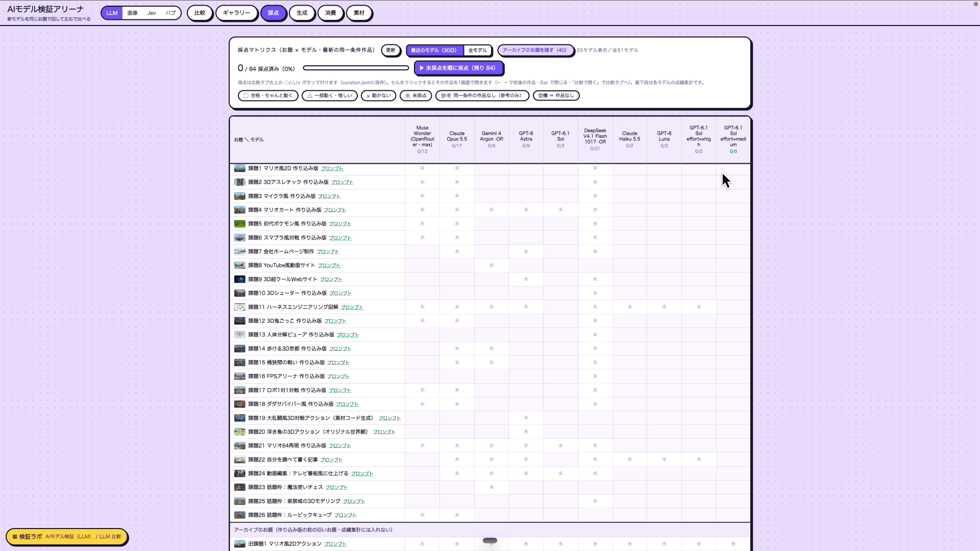Click the 検証ラボ badge at bottom left
Viewport: 980px width, 551px height.
[x=67, y=537]
